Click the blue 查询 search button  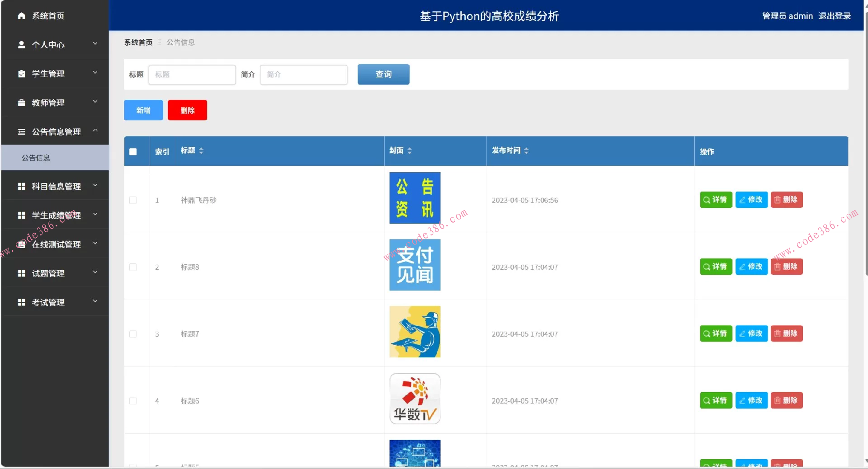click(383, 75)
